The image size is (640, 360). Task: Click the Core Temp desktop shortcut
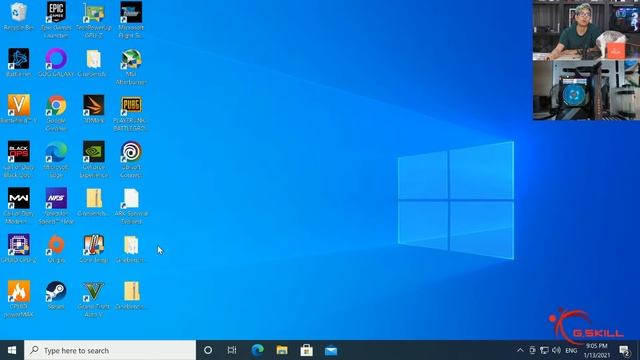[x=93, y=248]
